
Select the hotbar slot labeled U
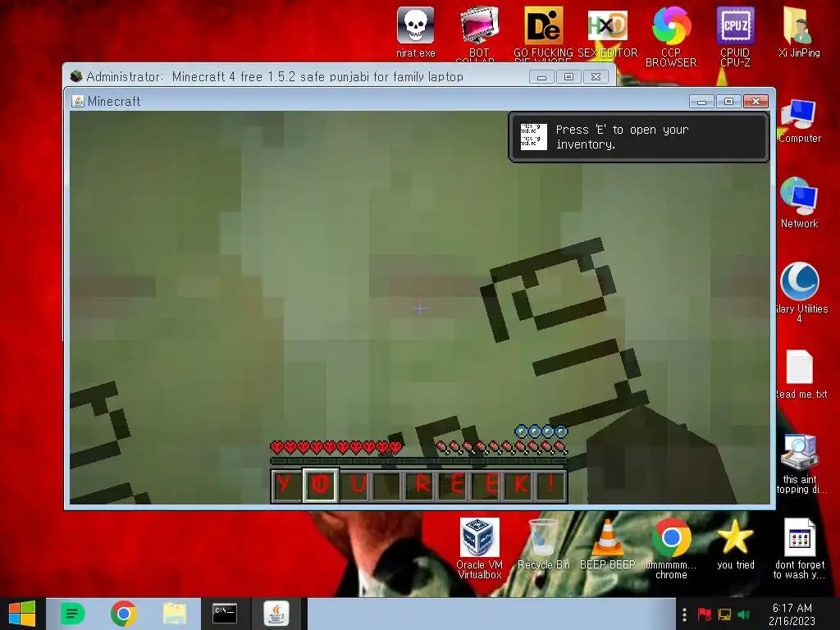point(356,486)
